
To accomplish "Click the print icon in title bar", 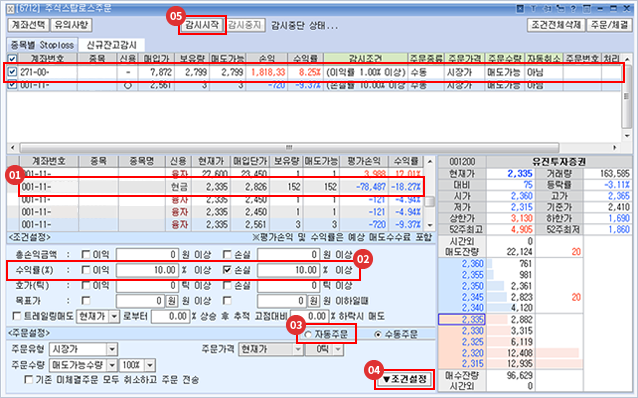I will pos(587,9).
